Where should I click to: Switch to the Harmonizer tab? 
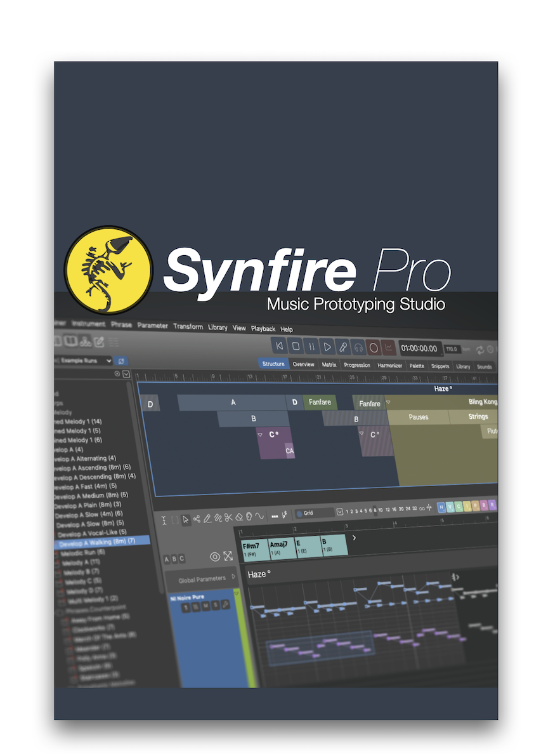[390, 364]
